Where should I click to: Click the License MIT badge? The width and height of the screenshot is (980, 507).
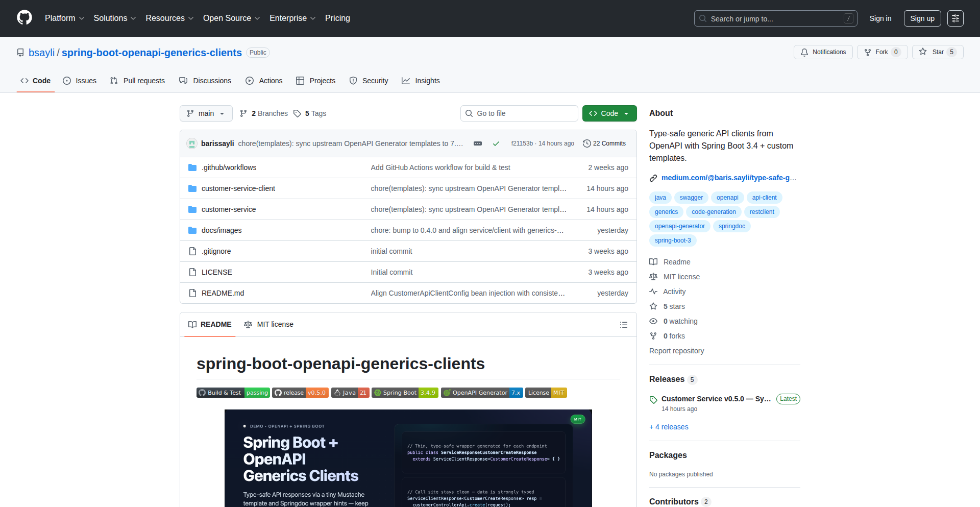[x=546, y=393]
